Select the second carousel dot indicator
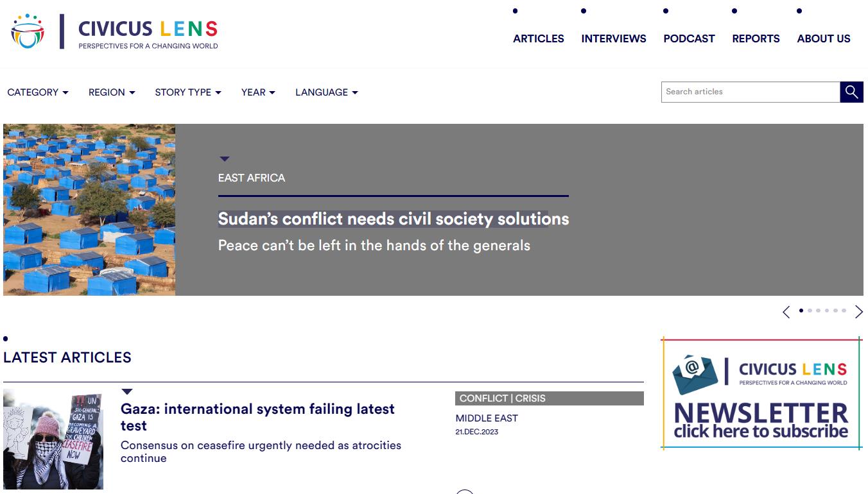Image resolution: width=868 pixels, height=494 pixels. [x=810, y=311]
